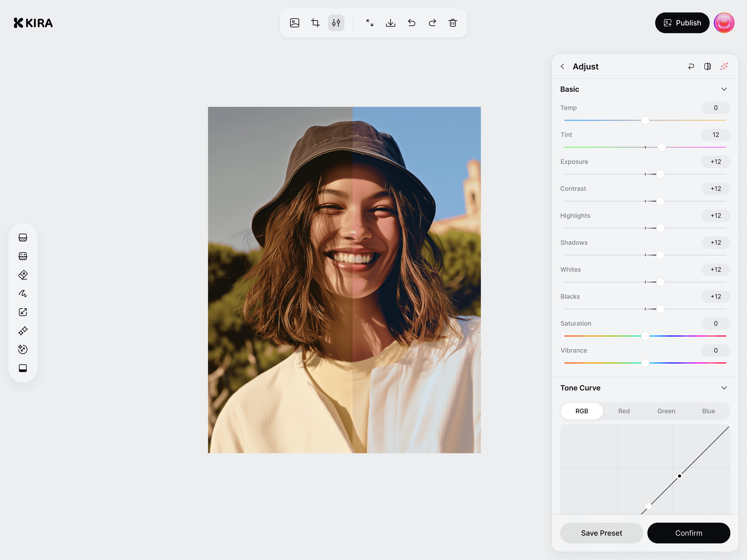Click the trash delete icon
Image resolution: width=747 pixels, height=560 pixels.
pos(453,23)
